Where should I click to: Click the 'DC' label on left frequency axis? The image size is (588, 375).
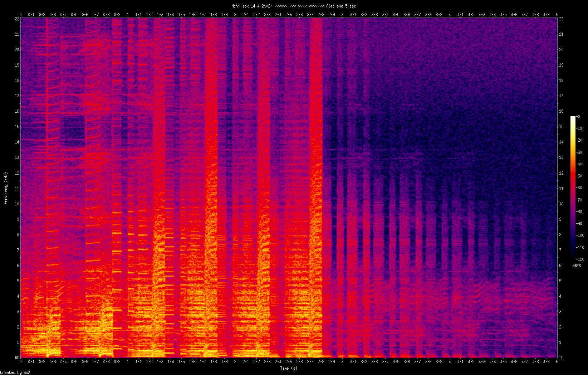(16, 357)
